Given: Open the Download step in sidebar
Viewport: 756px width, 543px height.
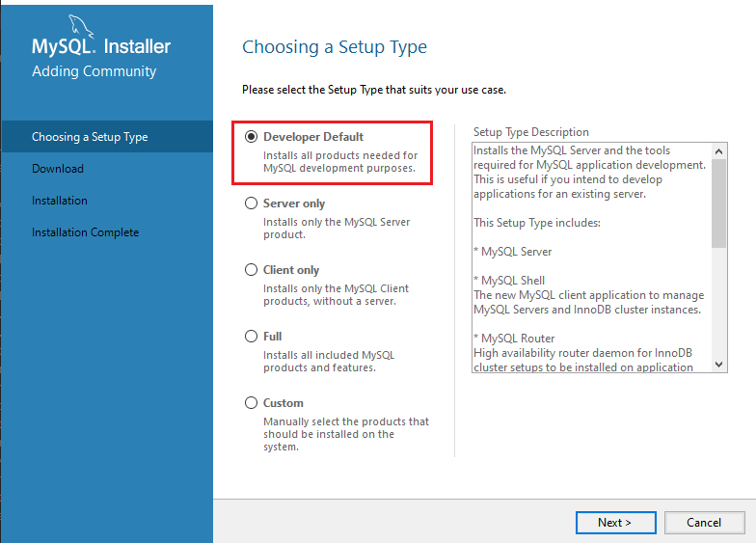Looking at the screenshot, I should 58,169.
